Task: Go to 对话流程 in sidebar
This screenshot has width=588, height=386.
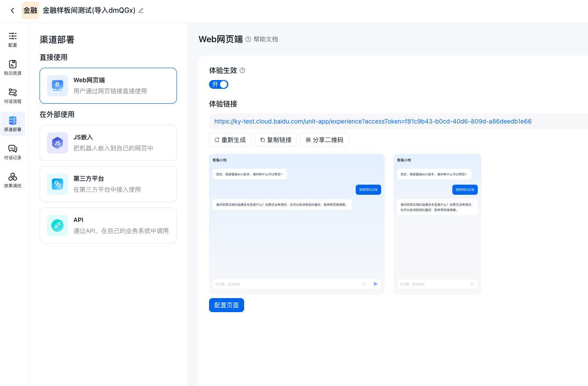Action: 13,95
